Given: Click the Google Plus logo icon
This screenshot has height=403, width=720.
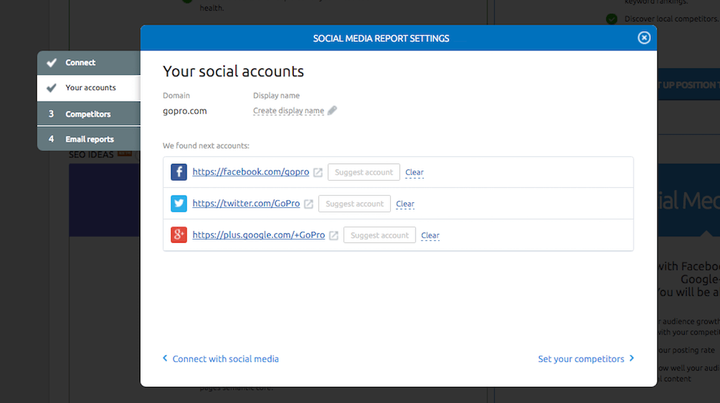Looking at the screenshot, I should [x=179, y=235].
